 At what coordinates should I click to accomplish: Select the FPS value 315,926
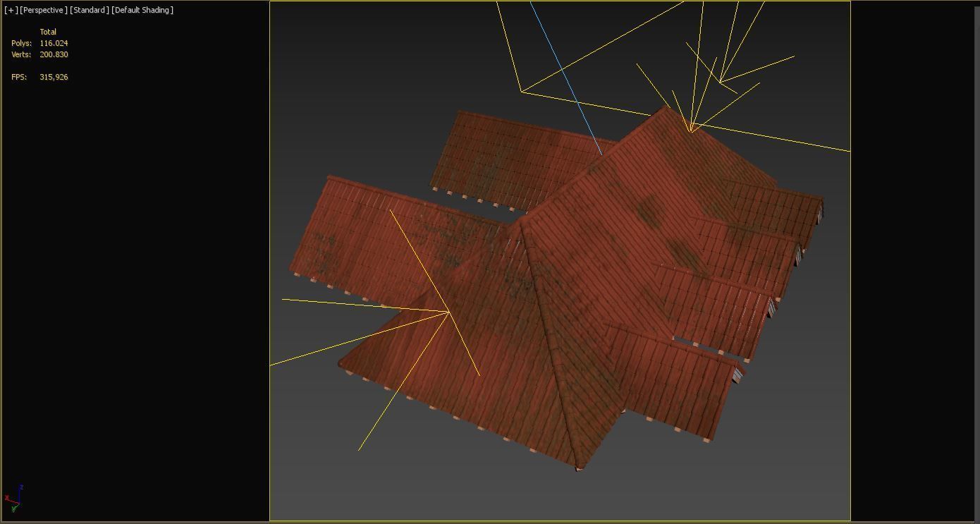(54, 77)
